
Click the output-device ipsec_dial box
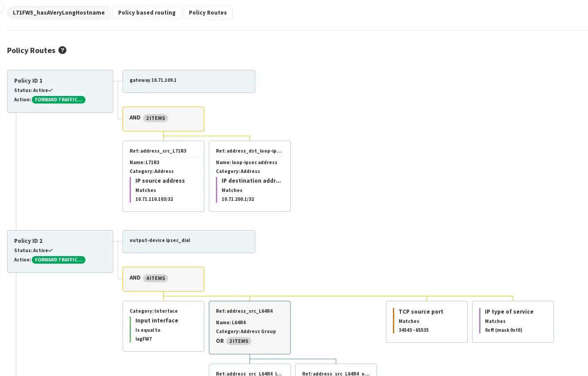pyautogui.click(x=189, y=242)
